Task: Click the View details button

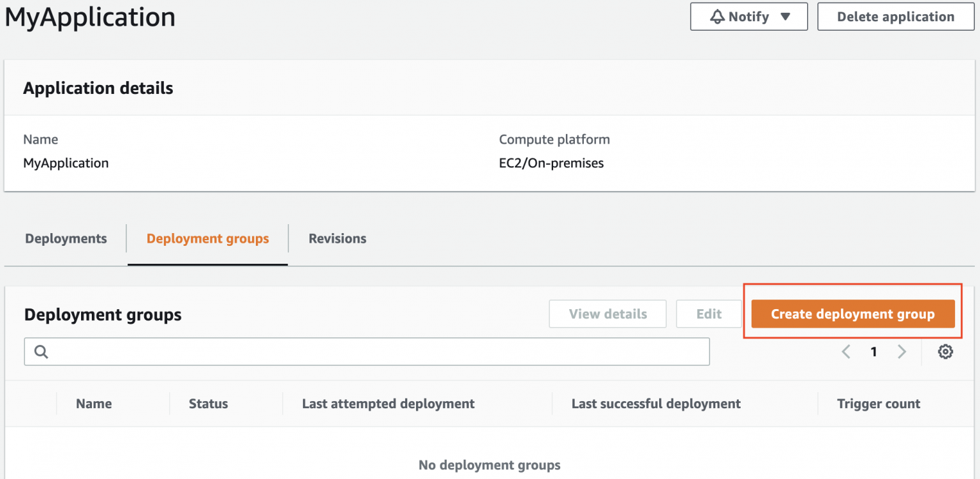Action: (607, 314)
